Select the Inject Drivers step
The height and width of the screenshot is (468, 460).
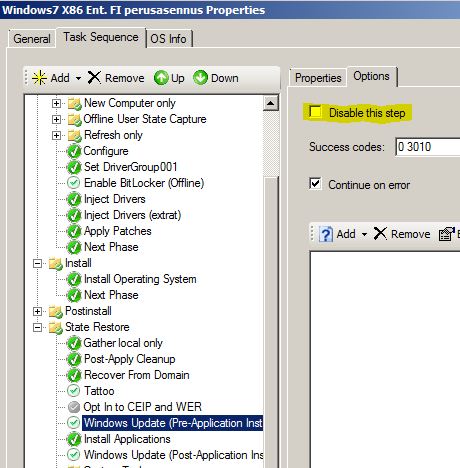pos(115,199)
